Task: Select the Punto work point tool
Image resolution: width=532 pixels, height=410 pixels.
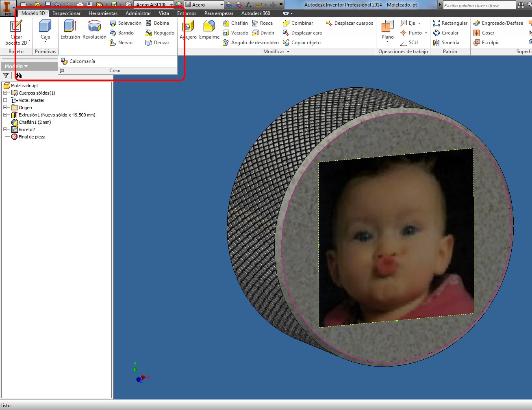Action: [x=411, y=33]
